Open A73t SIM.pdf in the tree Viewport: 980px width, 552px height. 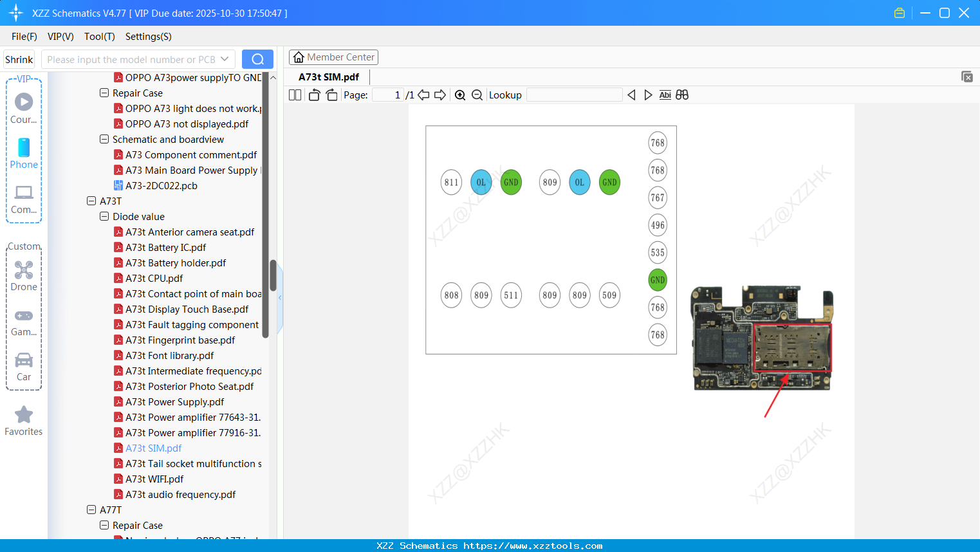pos(153,448)
